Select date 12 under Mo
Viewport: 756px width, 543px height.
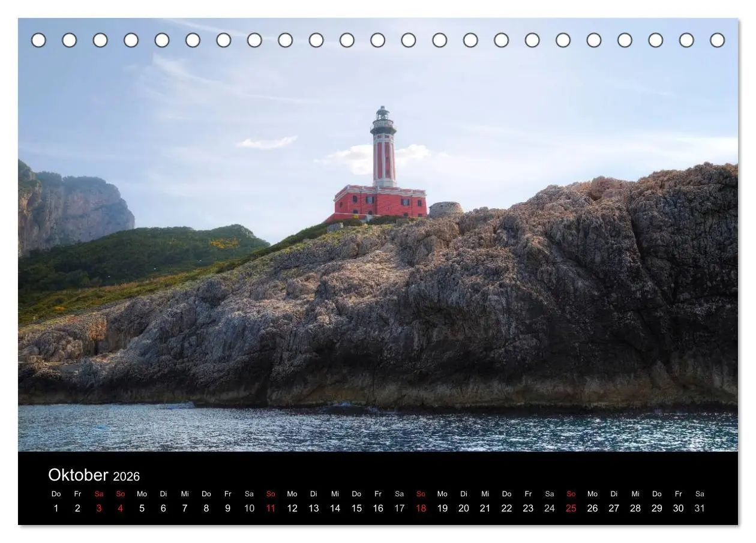[292, 508]
